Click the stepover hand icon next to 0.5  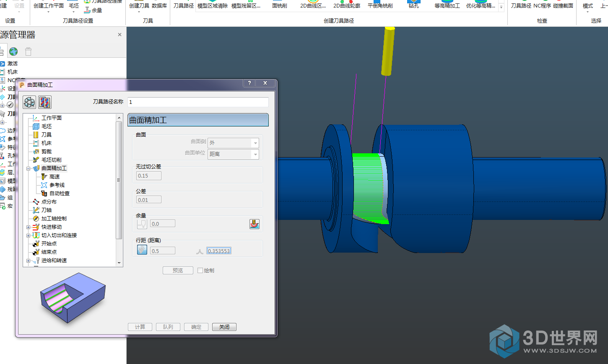click(142, 250)
